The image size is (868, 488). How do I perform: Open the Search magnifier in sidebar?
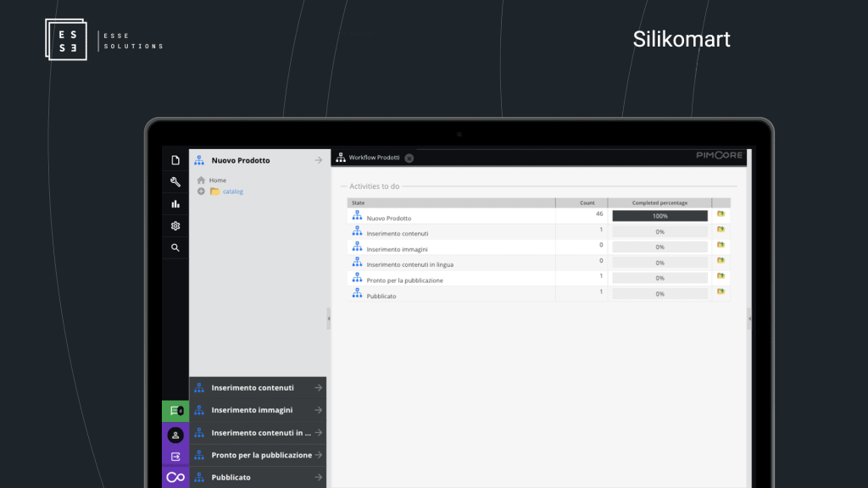(x=175, y=248)
